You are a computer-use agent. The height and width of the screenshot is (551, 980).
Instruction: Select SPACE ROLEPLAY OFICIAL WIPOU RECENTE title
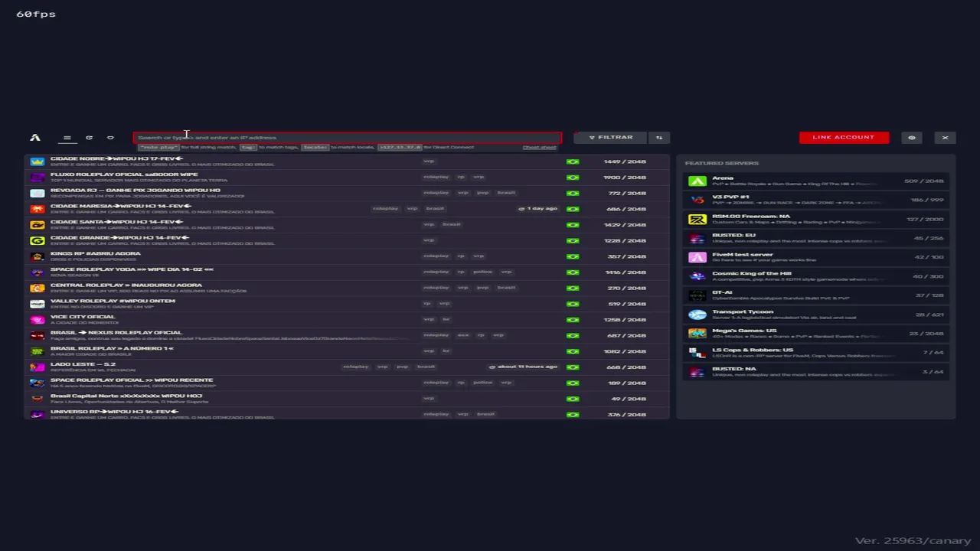pyautogui.click(x=132, y=380)
